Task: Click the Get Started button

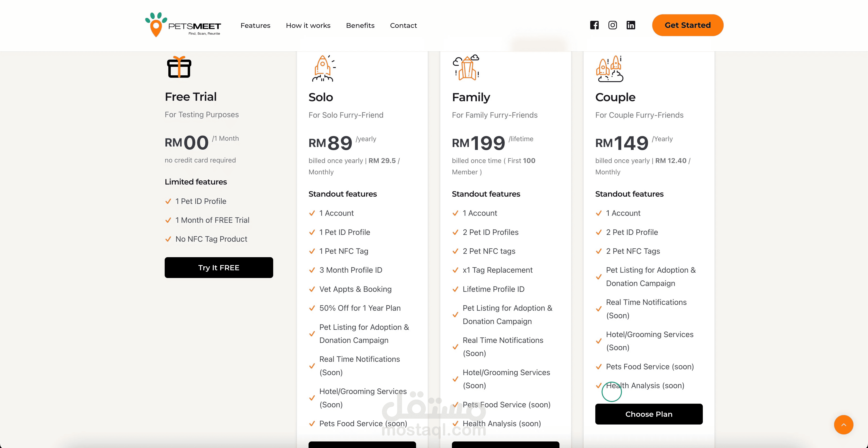Action: [x=687, y=25]
